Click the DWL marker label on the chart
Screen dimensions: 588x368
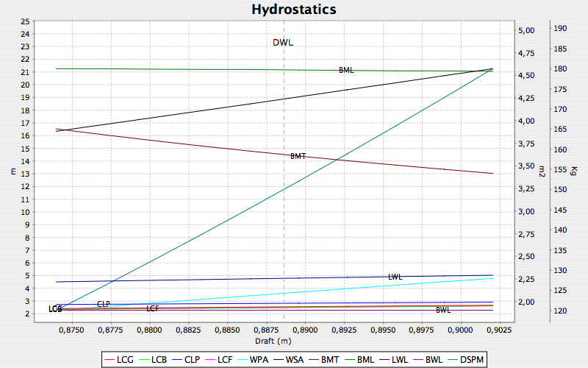[x=283, y=43]
